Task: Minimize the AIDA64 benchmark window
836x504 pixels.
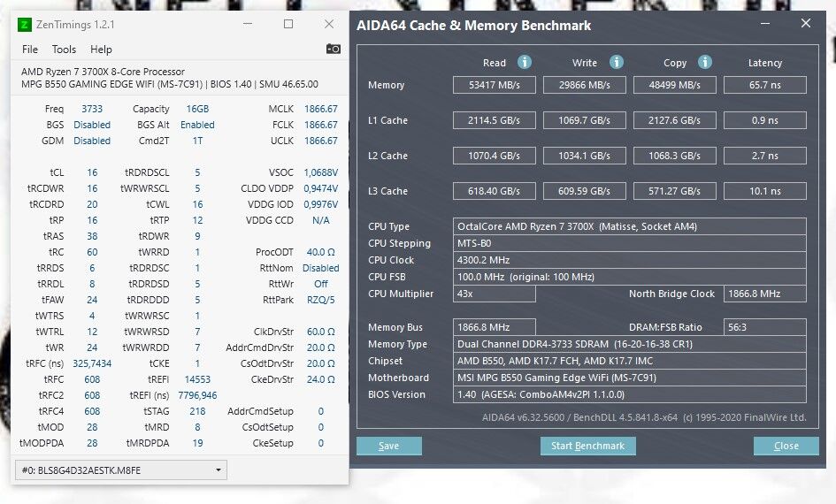Action: pos(765,24)
